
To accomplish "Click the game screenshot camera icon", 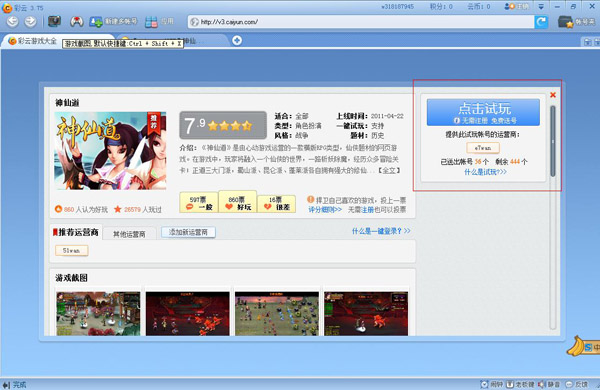I will tap(54, 21).
